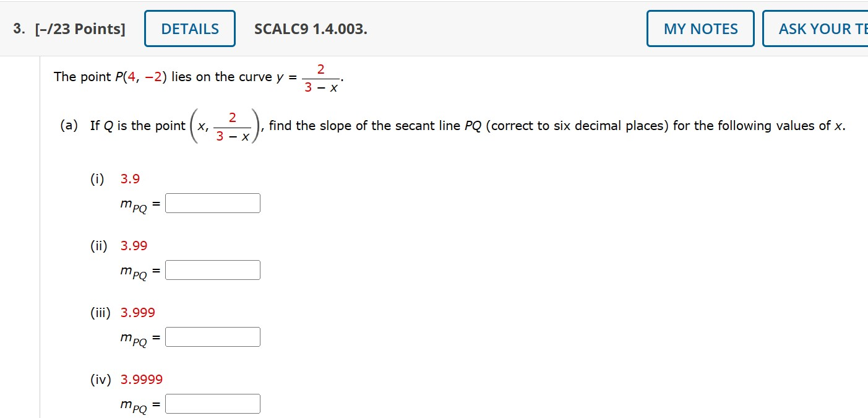Select the answer field for x = 3.99

pos(213,269)
